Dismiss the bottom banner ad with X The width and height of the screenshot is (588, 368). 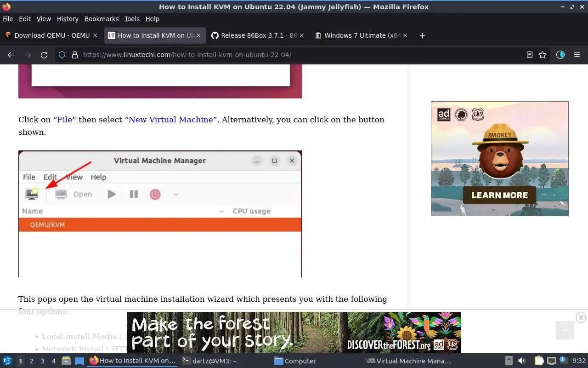[x=581, y=317]
